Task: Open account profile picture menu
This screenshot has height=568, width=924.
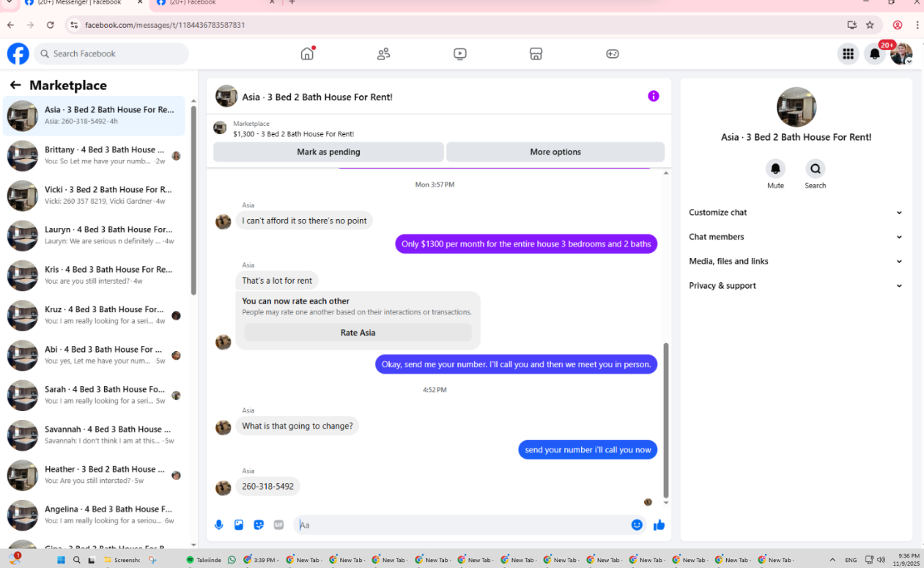Action: pos(901,54)
